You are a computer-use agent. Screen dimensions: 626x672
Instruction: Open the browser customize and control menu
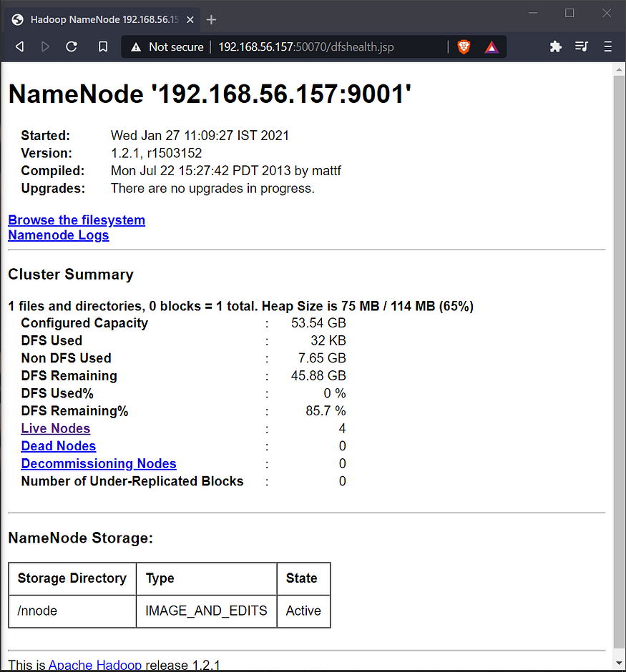[x=607, y=46]
